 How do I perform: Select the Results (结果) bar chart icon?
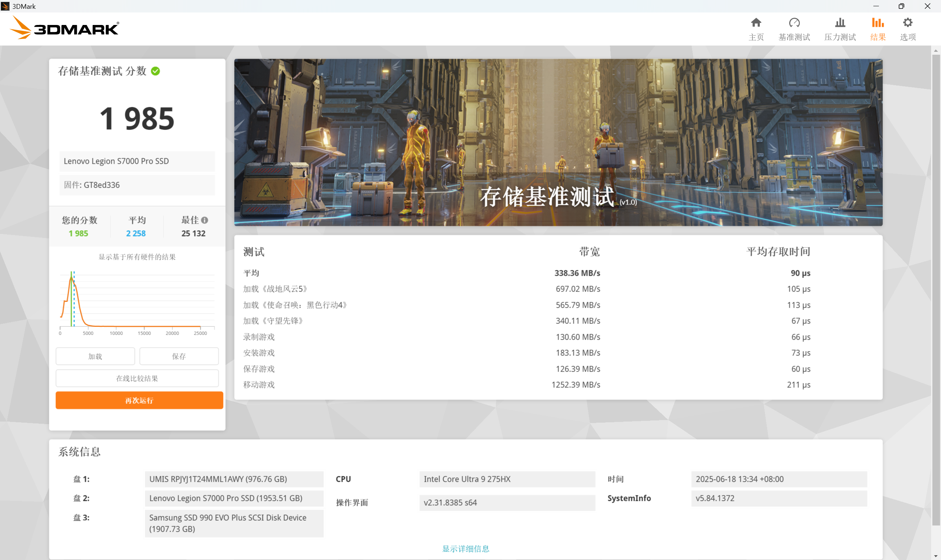[x=877, y=23]
